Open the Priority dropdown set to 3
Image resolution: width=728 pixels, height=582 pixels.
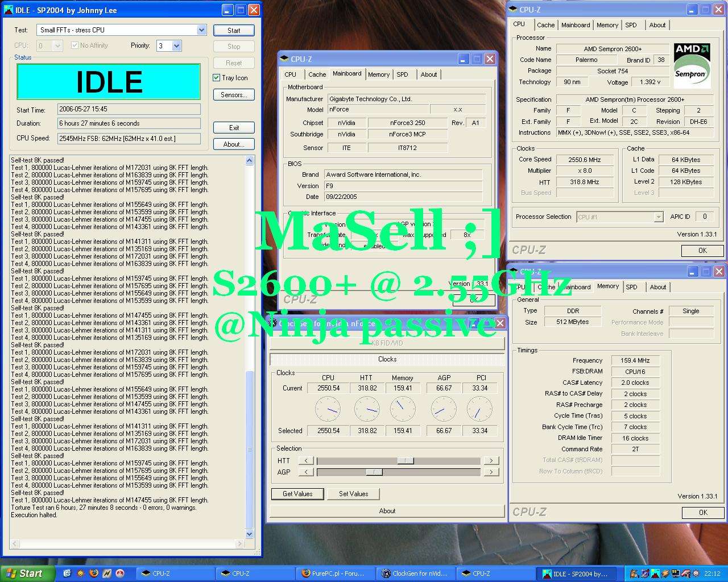coord(176,46)
